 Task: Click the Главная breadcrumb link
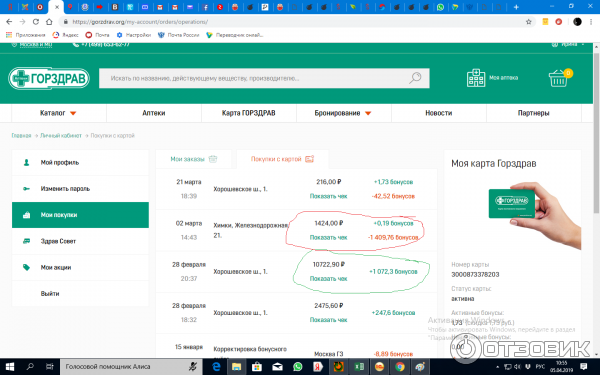click(x=21, y=135)
